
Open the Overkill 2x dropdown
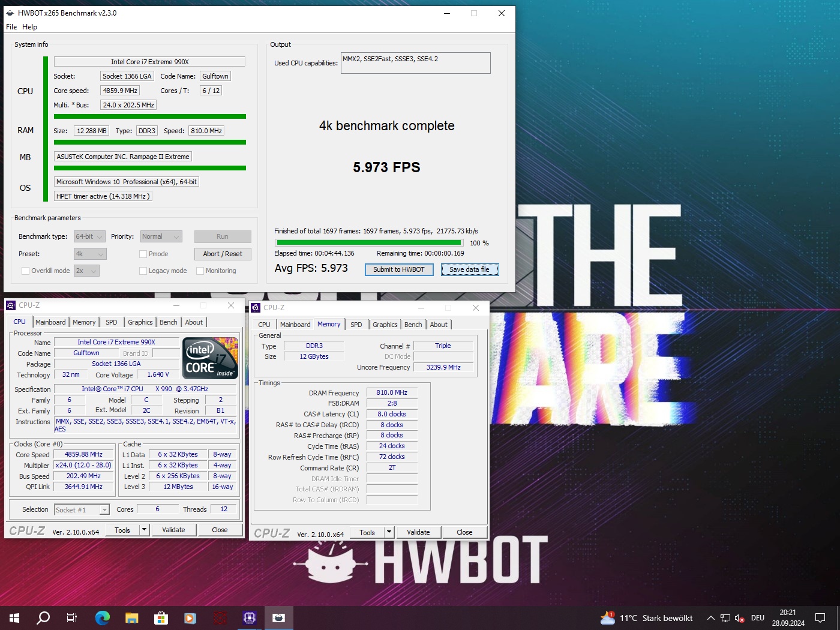(x=86, y=271)
